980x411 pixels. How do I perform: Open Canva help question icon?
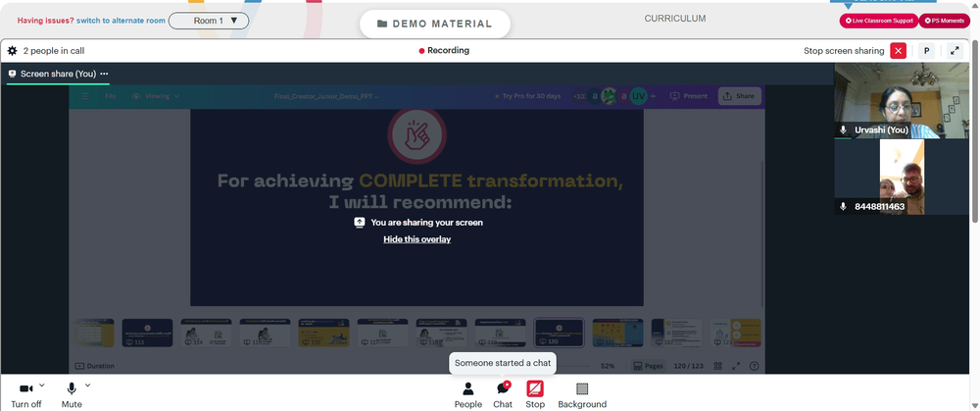(754, 366)
